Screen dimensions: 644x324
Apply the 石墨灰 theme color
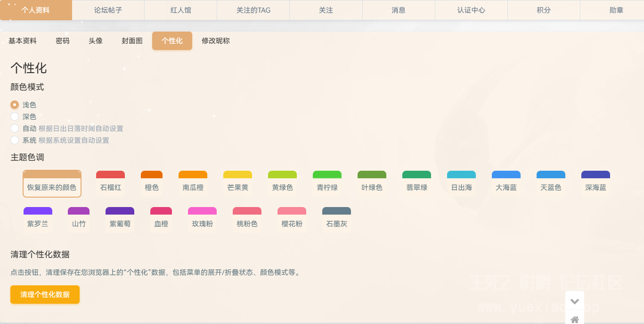pos(337,219)
